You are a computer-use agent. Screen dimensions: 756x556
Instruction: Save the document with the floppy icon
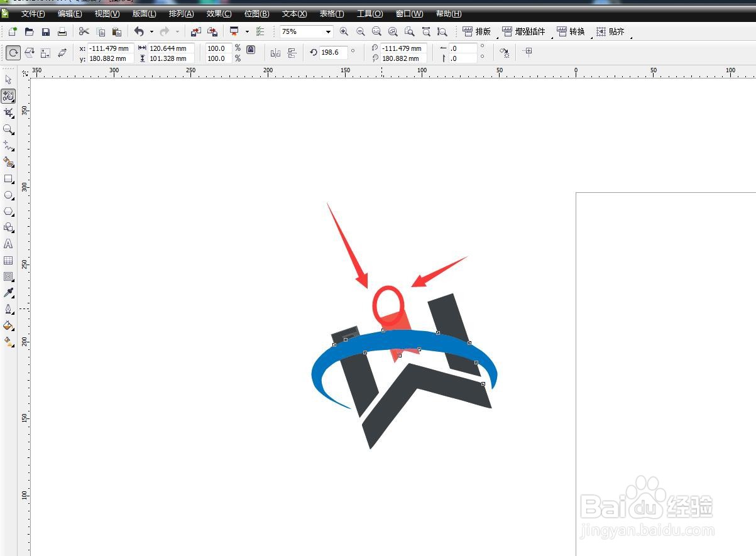45,31
